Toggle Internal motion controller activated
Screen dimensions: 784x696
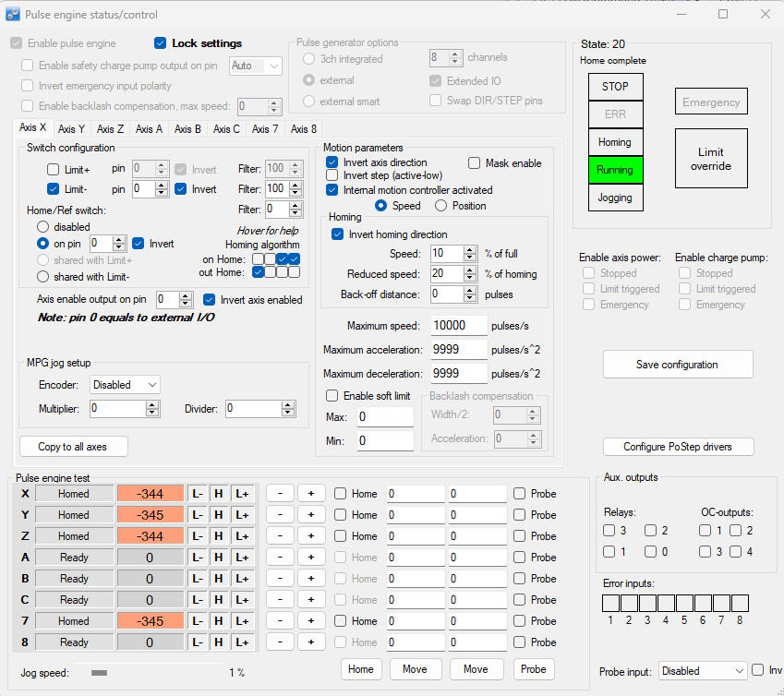pos(332,190)
